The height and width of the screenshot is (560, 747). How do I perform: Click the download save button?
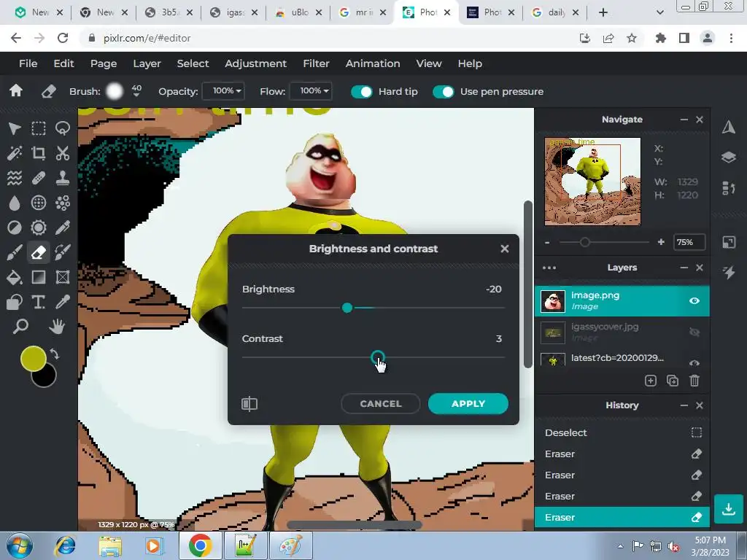tap(729, 509)
